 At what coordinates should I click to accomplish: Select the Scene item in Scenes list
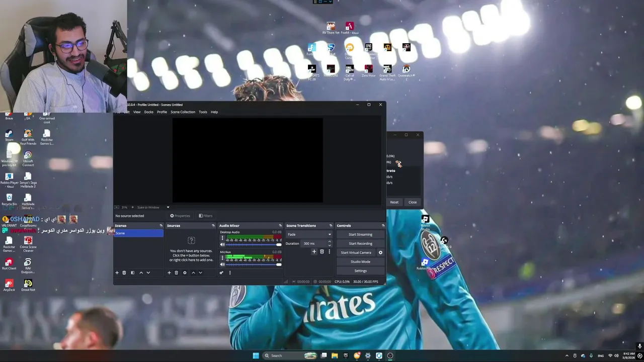point(139,233)
